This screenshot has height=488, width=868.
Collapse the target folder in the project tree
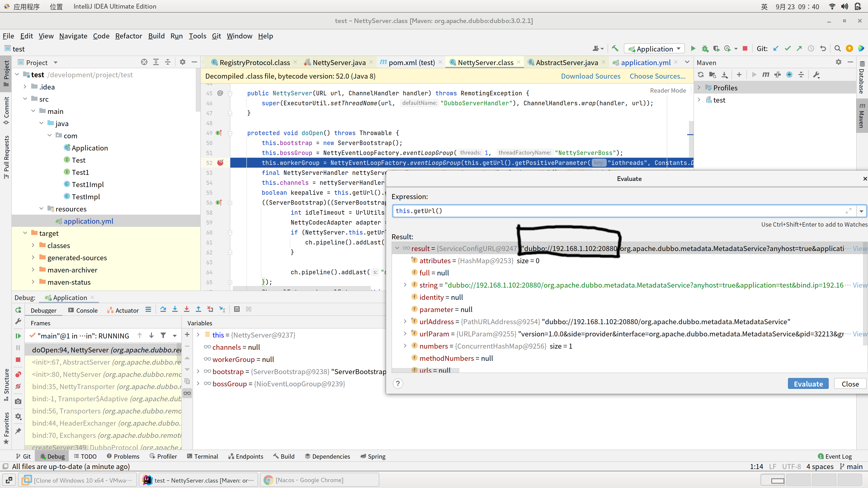(x=25, y=233)
